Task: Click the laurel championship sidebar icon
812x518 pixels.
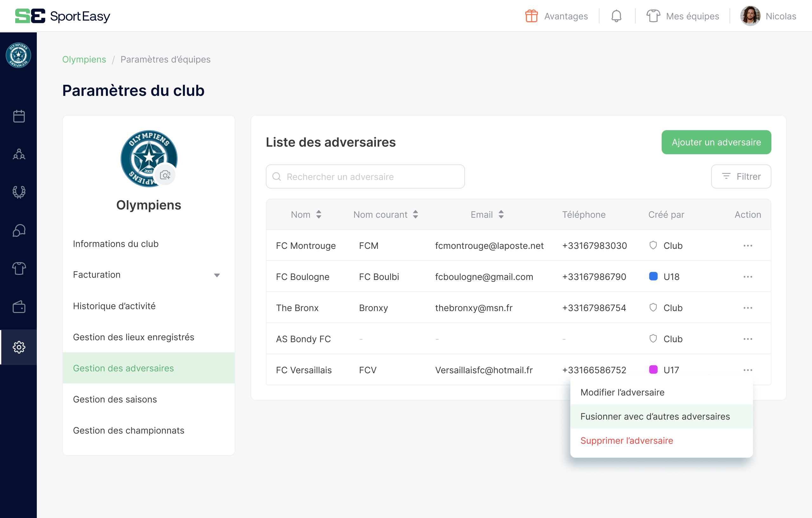Action: pyautogui.click(x=19, y=192)
